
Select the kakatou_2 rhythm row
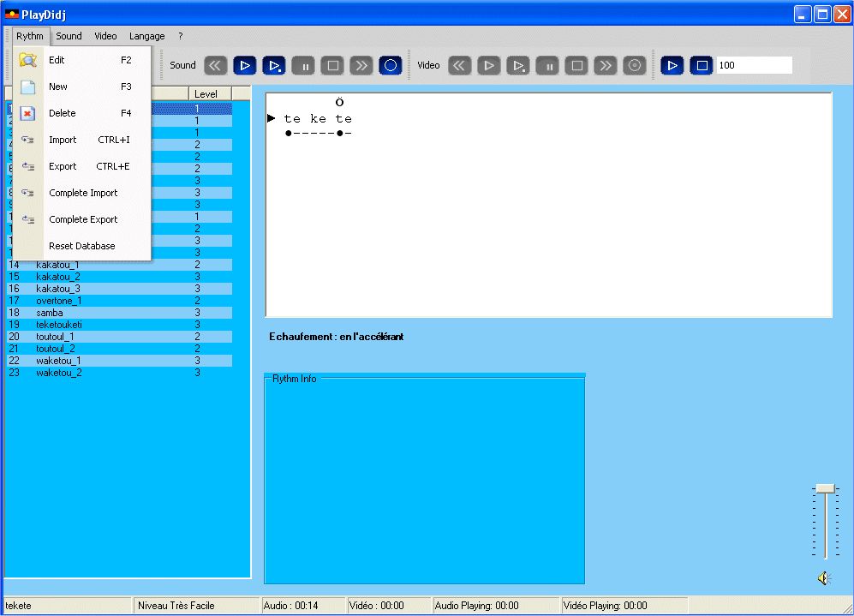tap(119, 277)
